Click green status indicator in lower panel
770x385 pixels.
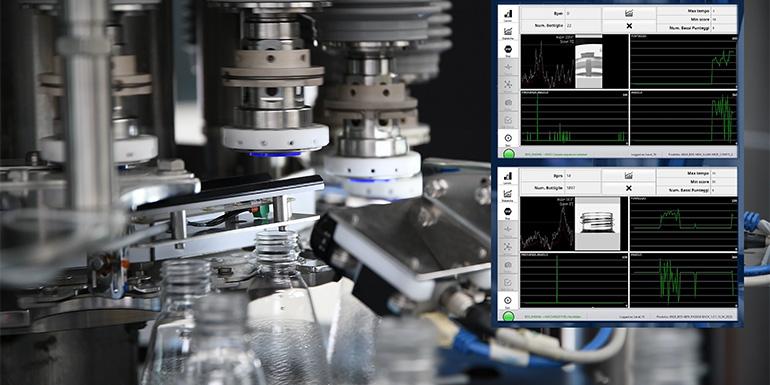click(x=509, y=316)
